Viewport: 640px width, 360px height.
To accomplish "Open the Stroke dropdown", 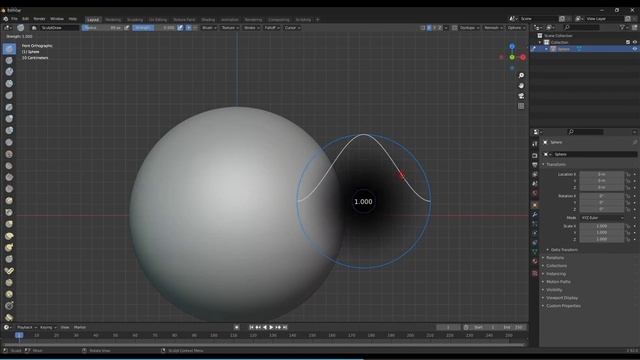I will click(251, 28).
